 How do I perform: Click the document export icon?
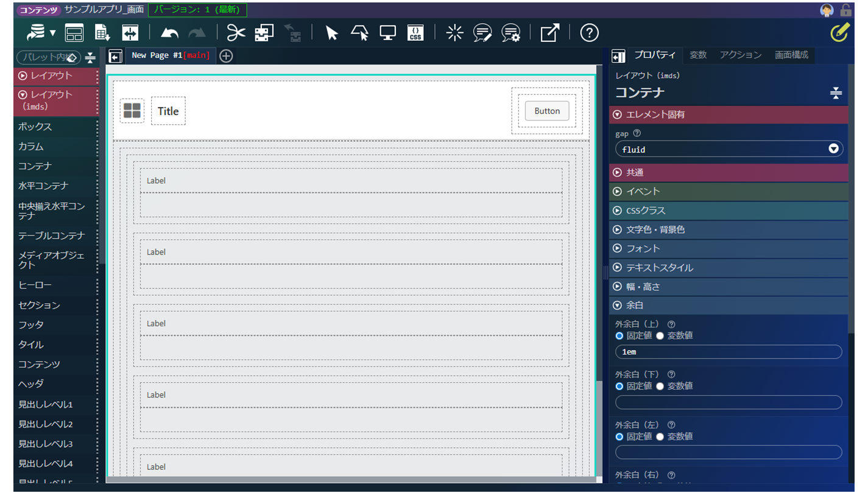[x=102, y=33]
